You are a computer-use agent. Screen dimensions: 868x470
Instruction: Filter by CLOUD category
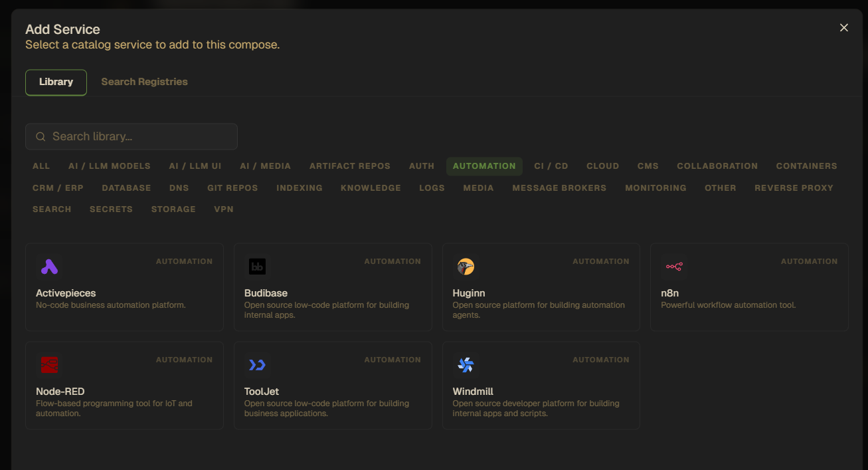[x=603, y=166]
